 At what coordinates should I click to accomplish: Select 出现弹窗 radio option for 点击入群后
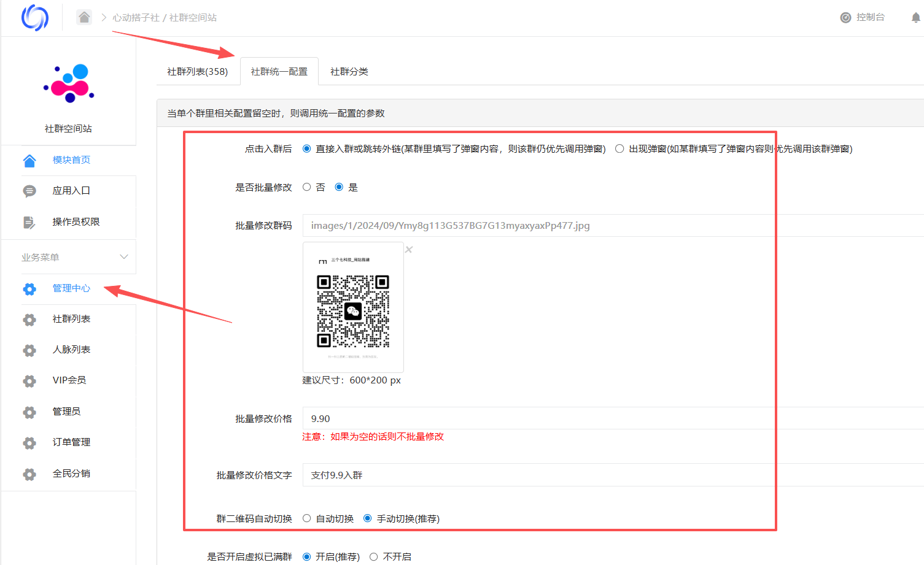619,148
